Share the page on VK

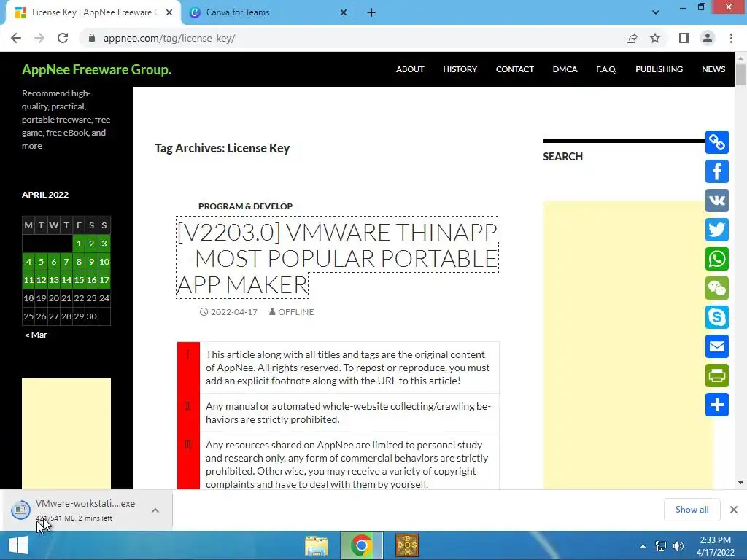coord(717,201)
